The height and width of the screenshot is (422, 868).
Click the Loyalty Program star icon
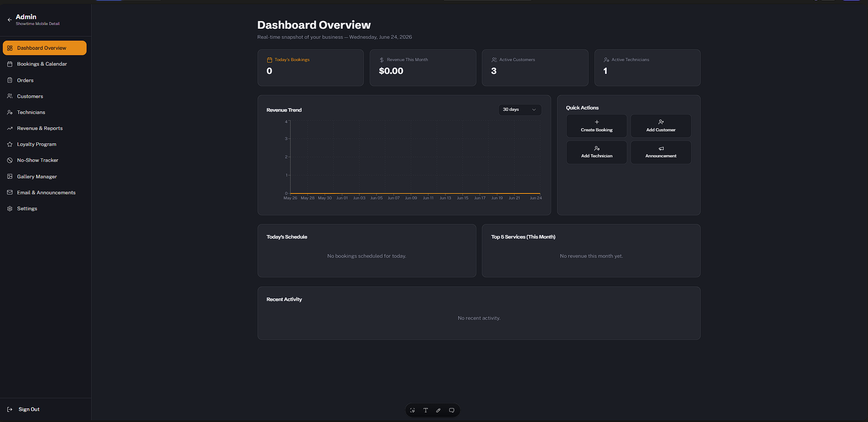10,144
